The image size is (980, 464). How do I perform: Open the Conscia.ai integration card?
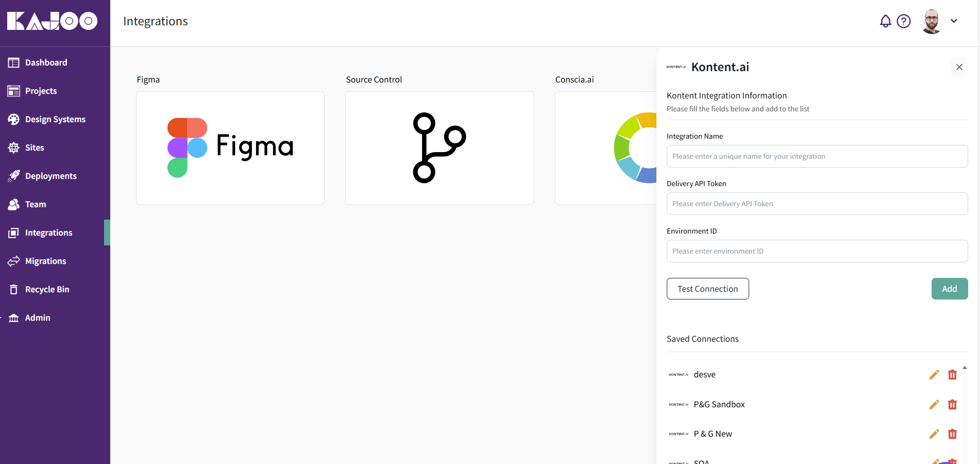pos(606,148)
